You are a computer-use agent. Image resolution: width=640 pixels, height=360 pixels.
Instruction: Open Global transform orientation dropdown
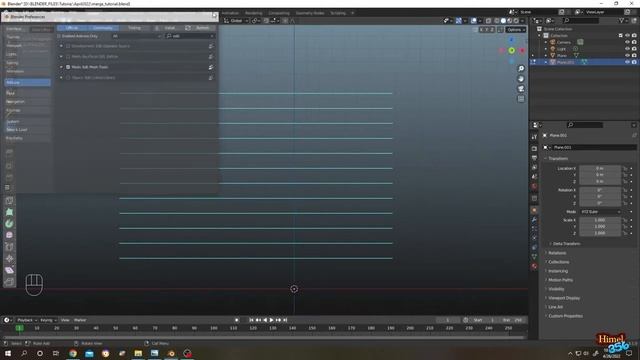236,20
